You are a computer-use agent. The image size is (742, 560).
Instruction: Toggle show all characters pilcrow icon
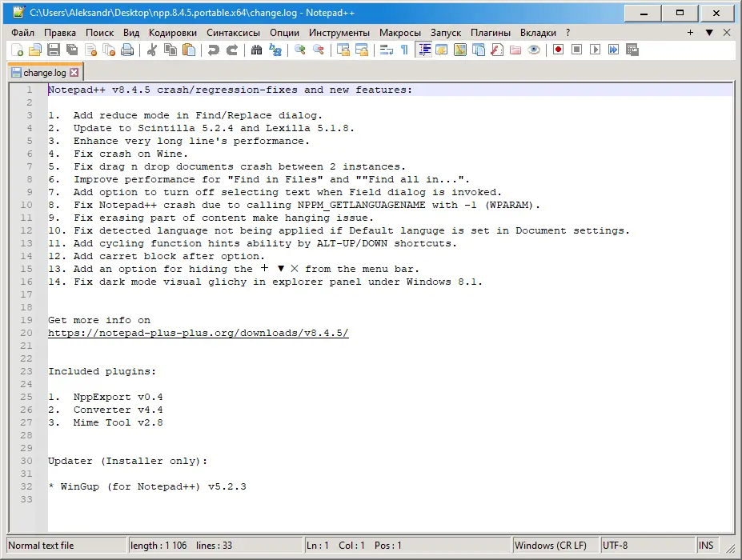click(x=404, y=50)
